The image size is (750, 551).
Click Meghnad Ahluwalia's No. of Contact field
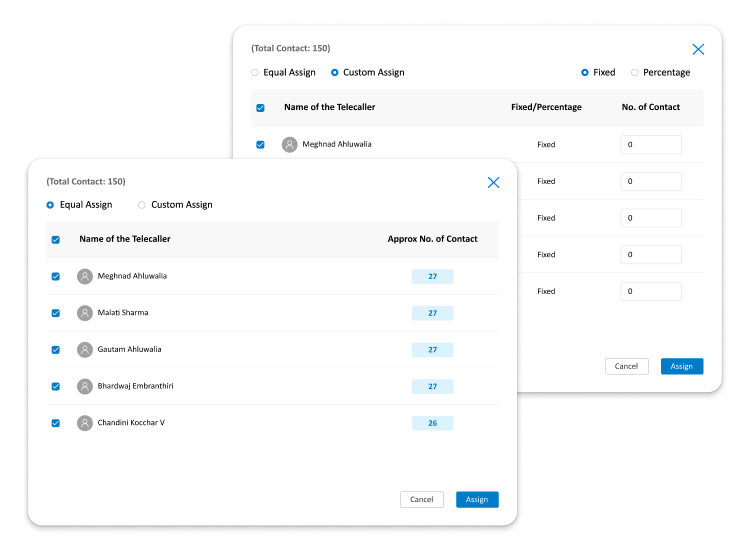(x=651, y=145)
